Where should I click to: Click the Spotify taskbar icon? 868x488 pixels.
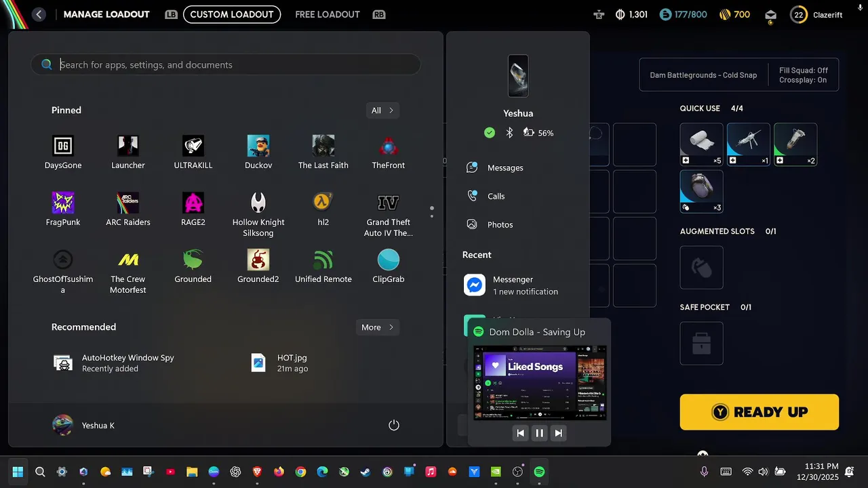539,472
